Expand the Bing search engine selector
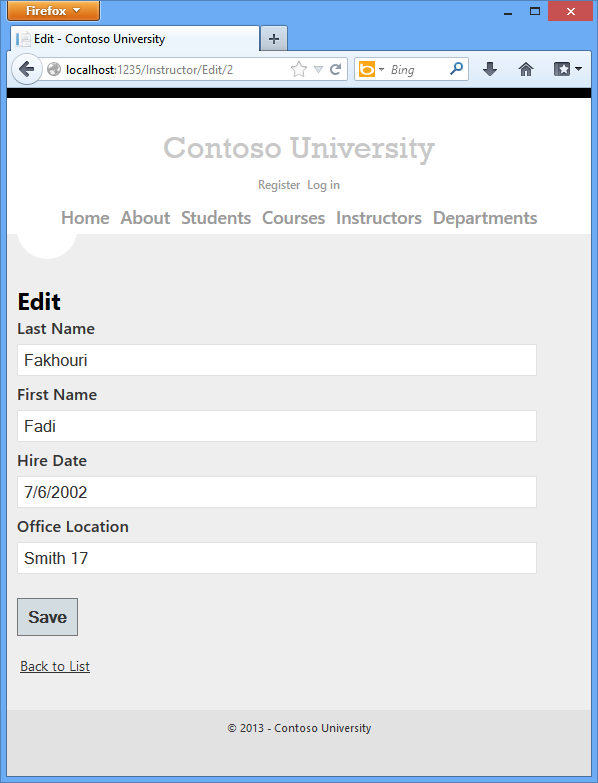Viewport: 598px width, 783px height. point(372,69)
